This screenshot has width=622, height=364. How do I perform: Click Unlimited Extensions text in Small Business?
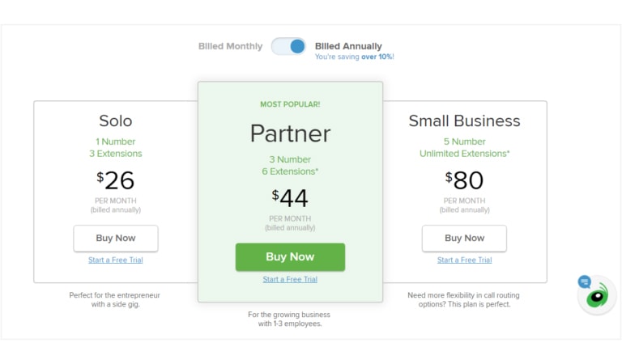pos(465,153)
